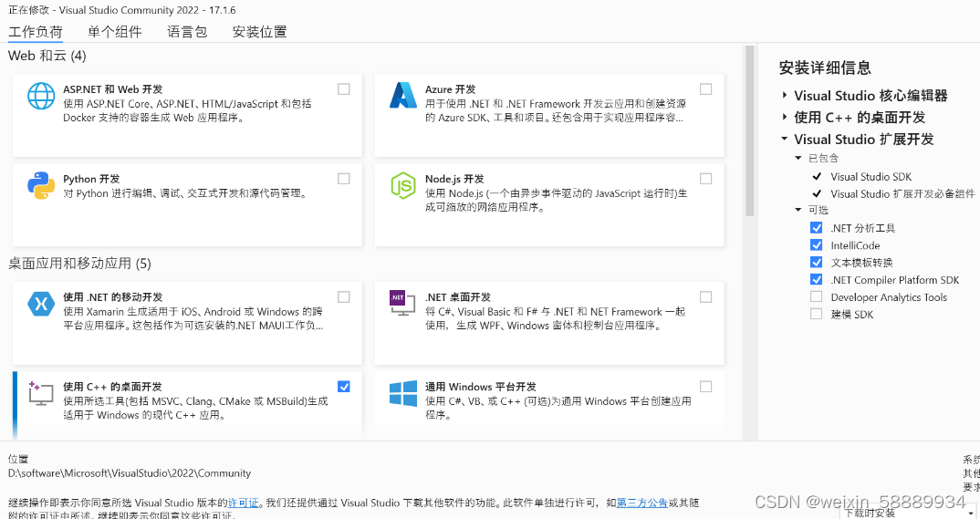
Task: Uncheck the .NET 分析工具 optional component
Action: pos(817,227)
